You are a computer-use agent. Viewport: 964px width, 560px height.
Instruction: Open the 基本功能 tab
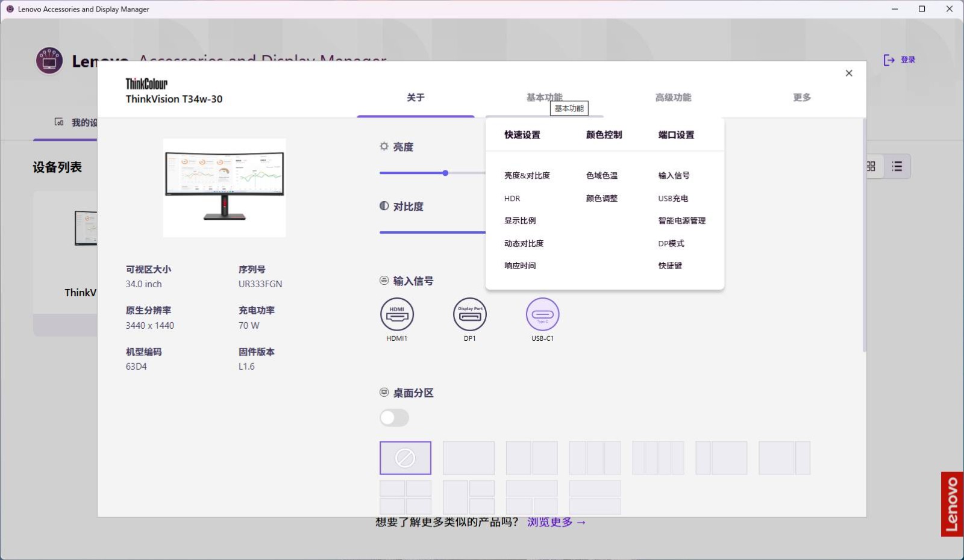click(x=544, y=98)
